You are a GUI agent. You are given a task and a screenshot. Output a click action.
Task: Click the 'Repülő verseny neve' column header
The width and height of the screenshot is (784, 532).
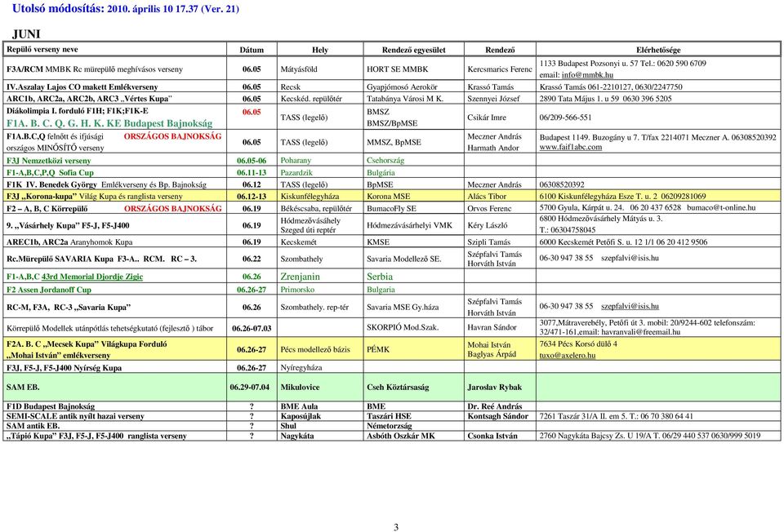point(42,50)
